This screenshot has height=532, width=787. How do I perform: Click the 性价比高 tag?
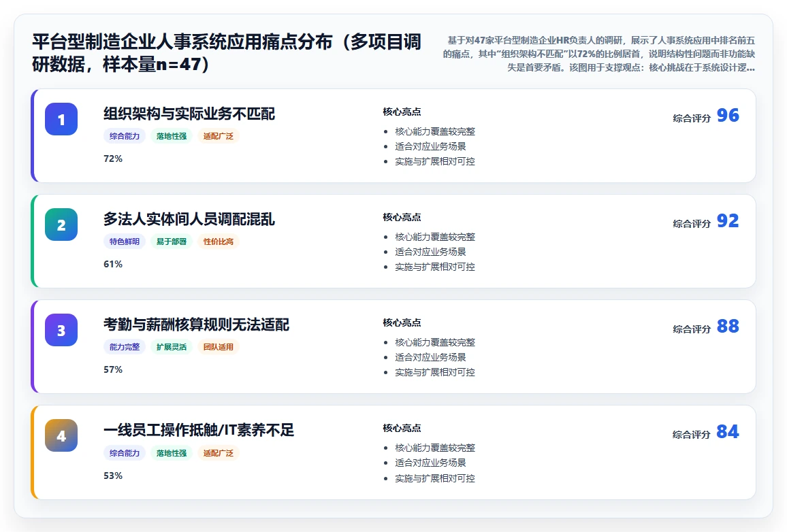click(x=219, y=242)
